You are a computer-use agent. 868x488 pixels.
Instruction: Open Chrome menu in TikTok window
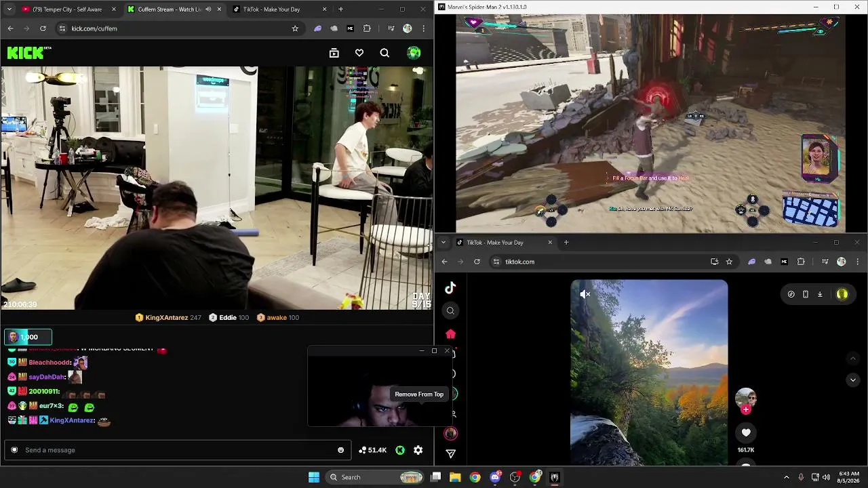858,262
